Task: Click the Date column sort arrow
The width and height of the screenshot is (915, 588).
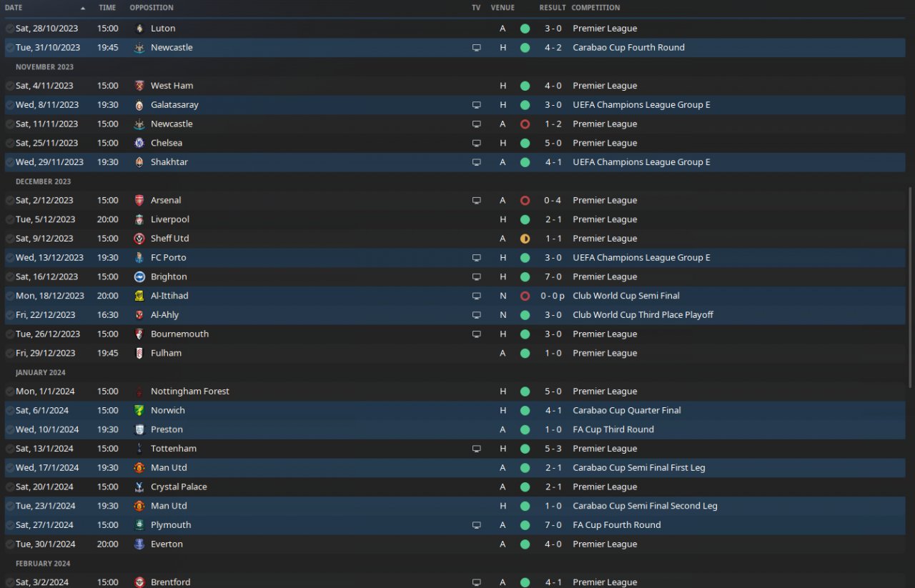Action: click(x=83, y=8)
